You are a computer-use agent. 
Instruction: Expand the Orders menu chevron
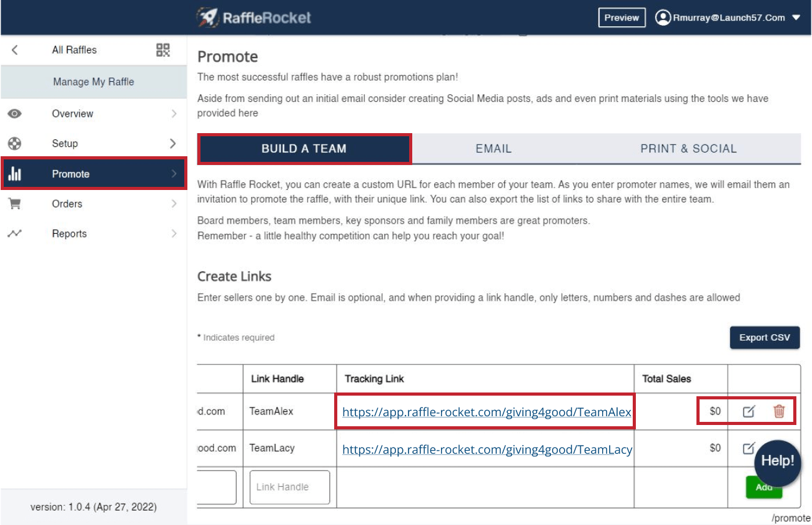coord(174,204)
